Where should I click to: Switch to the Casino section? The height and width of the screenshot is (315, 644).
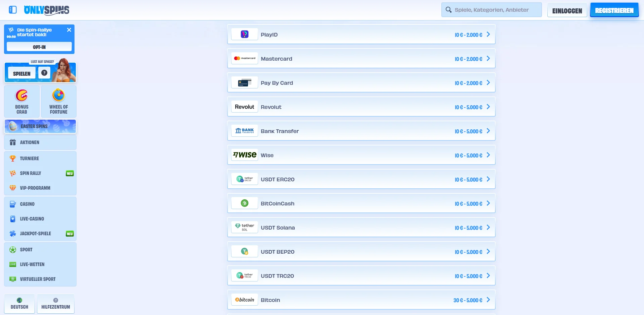pos(27,204)
